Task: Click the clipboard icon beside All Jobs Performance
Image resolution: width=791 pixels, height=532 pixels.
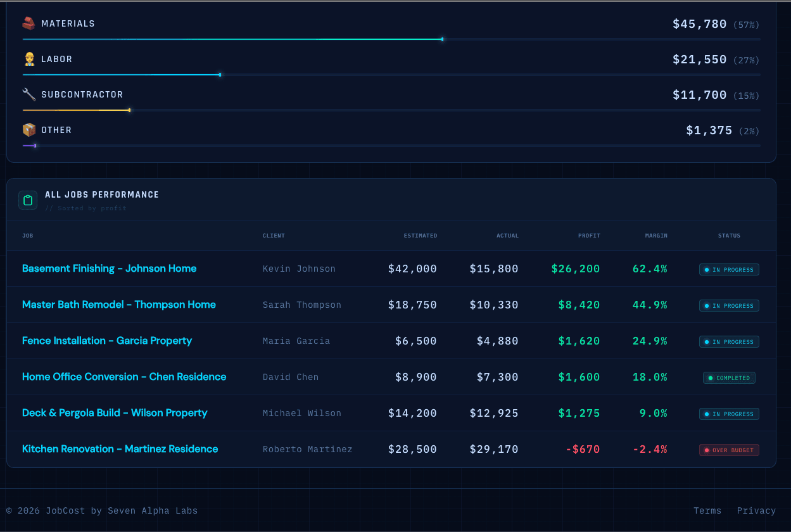Action: [x=28, y=199]
